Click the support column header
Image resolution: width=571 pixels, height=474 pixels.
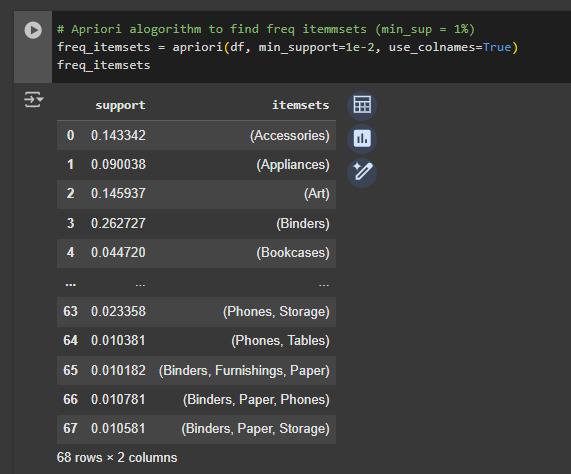coord(120,105)
